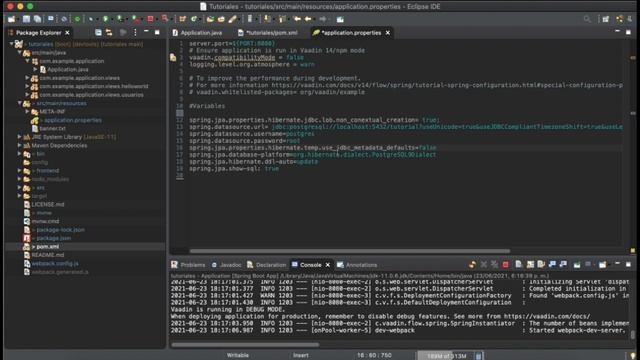Click the Clear Console document icon
640x360 pixels.
point(518,264)
